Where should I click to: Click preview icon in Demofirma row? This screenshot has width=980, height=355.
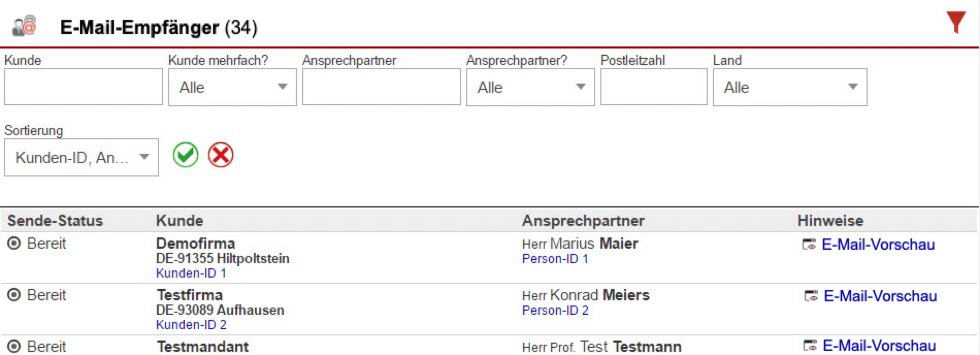[x=809, y=244]
